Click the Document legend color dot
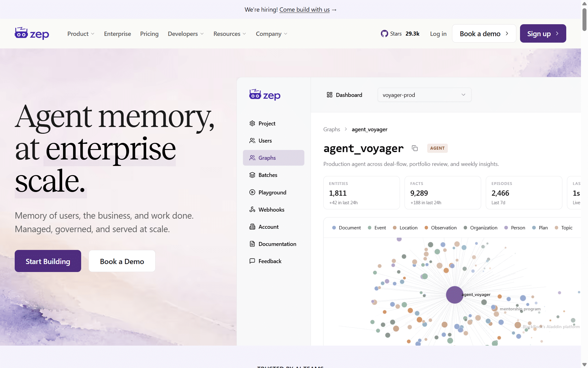The height and width of the screenshot is (368, 588). pyautogui.click(x=334, y=228)
